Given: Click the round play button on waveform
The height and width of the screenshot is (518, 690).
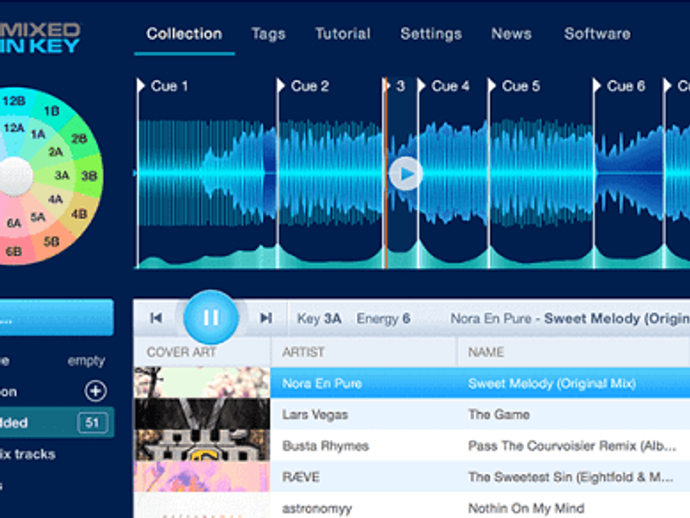Looking at the screenshot, I should click(406, 173).
